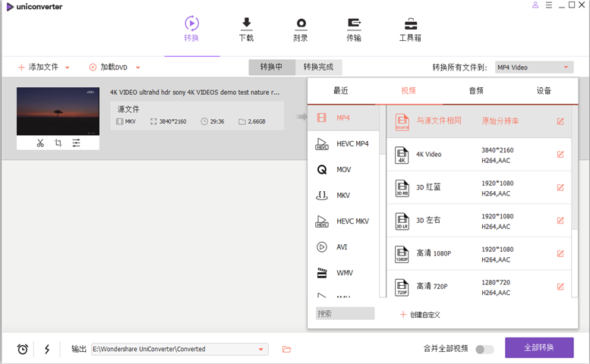590x364 pixels.
Task: Open the effects adjustment sliders icon
Action: [x=77, y=143]
